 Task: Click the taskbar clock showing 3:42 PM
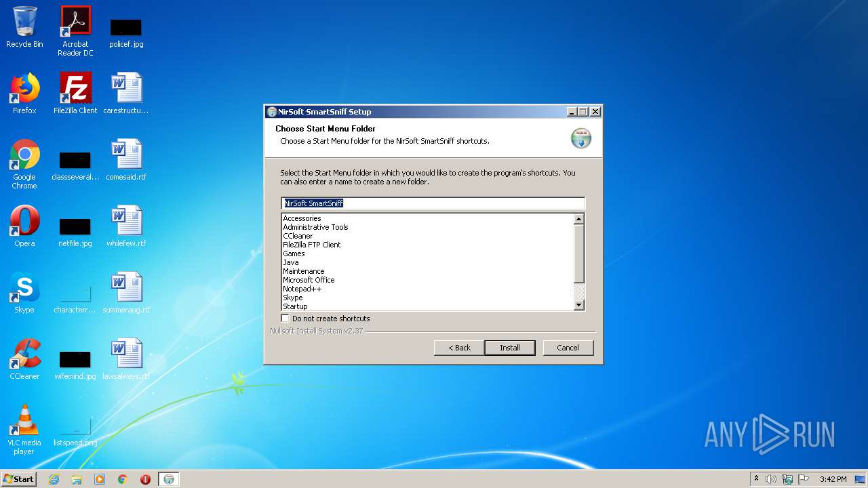(x=833, y=479)
